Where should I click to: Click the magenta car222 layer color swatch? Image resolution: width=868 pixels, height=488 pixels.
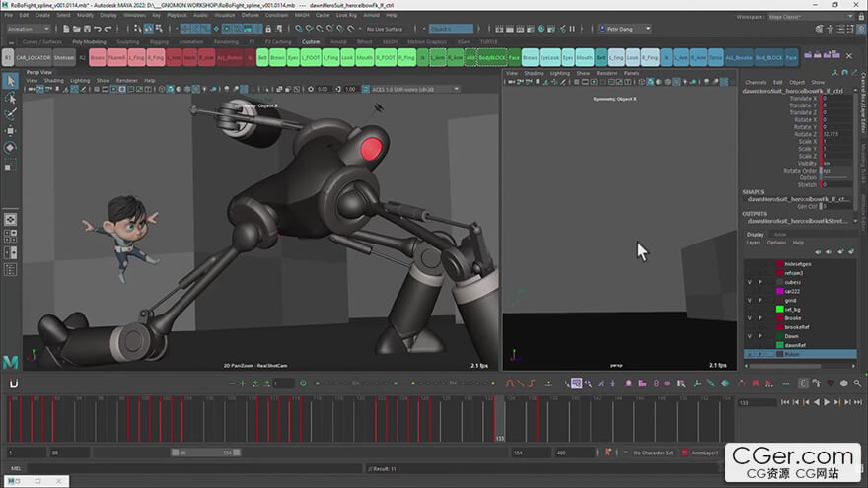click(780, 291)
